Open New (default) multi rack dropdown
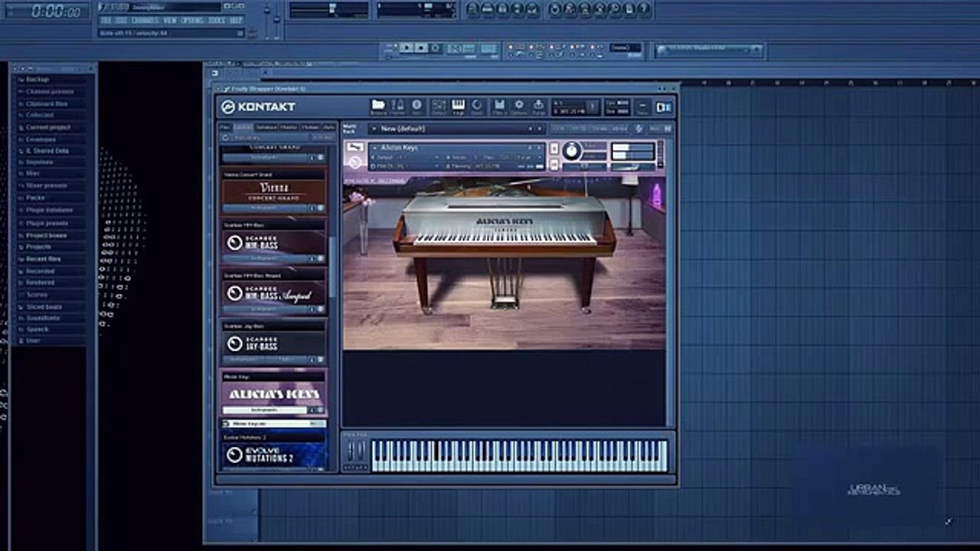This screenshot has height=551, width=980. click(457, 128)
